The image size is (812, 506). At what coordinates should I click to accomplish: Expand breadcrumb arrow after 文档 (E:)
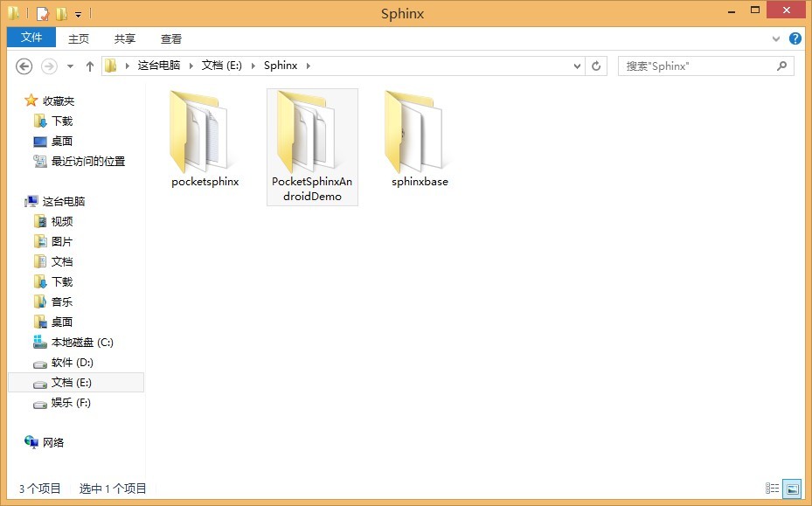[253, 66]
